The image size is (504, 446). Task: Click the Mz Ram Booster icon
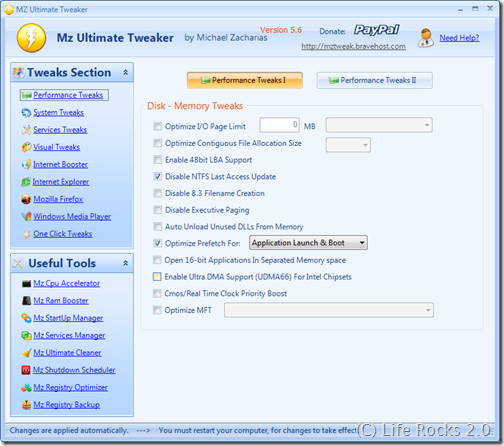coord(26,301)
